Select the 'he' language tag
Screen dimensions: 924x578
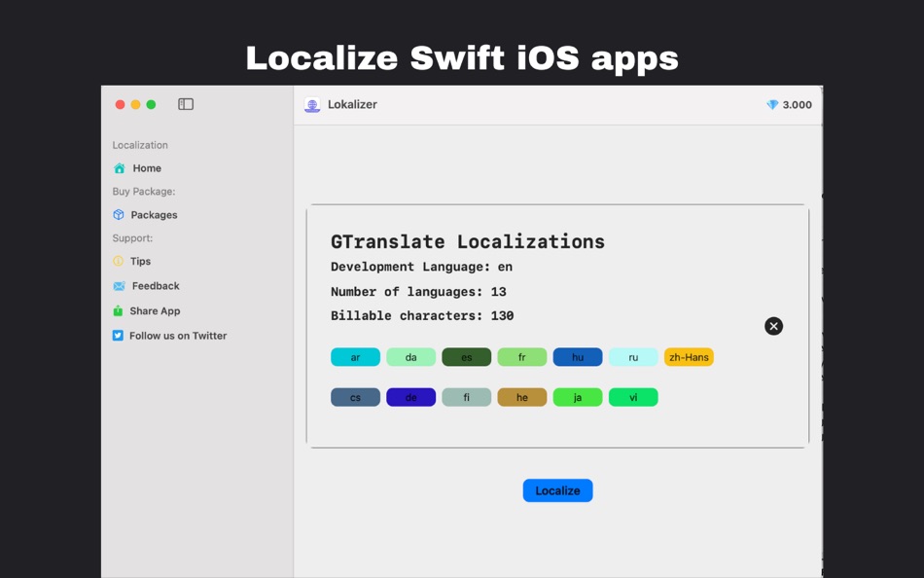tap(522, 398)
